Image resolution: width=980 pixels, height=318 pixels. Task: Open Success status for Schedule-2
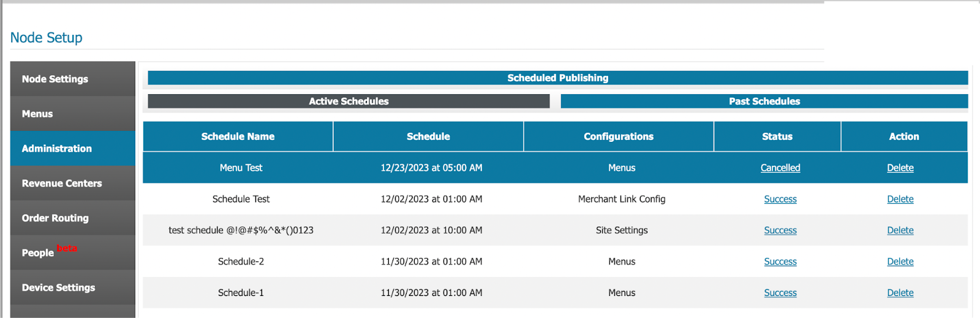(x=780, y=261)
